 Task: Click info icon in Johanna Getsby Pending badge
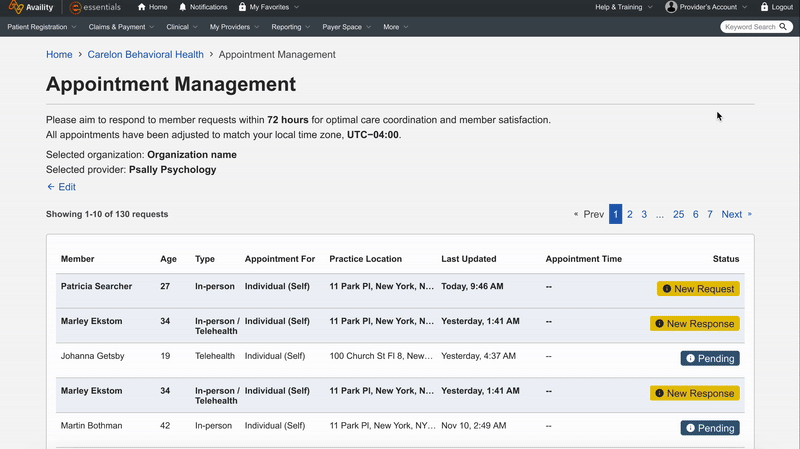pyautogui.click(x=690, y=358)
